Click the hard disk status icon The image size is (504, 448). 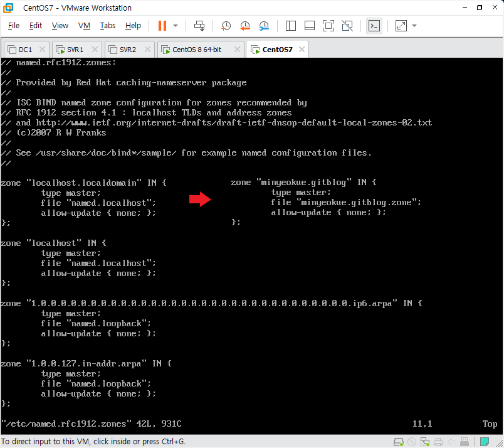tap(399, 442)
